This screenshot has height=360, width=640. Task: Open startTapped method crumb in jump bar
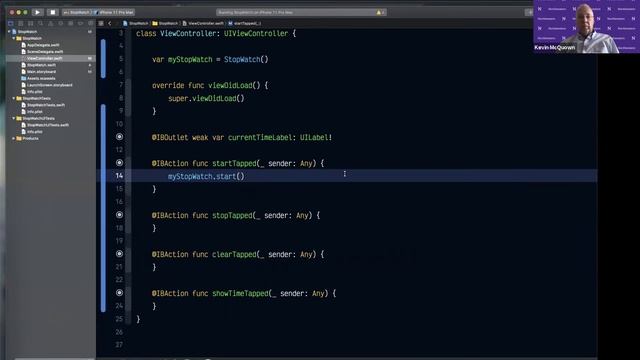pyautogui.click(x=245, y=23)
